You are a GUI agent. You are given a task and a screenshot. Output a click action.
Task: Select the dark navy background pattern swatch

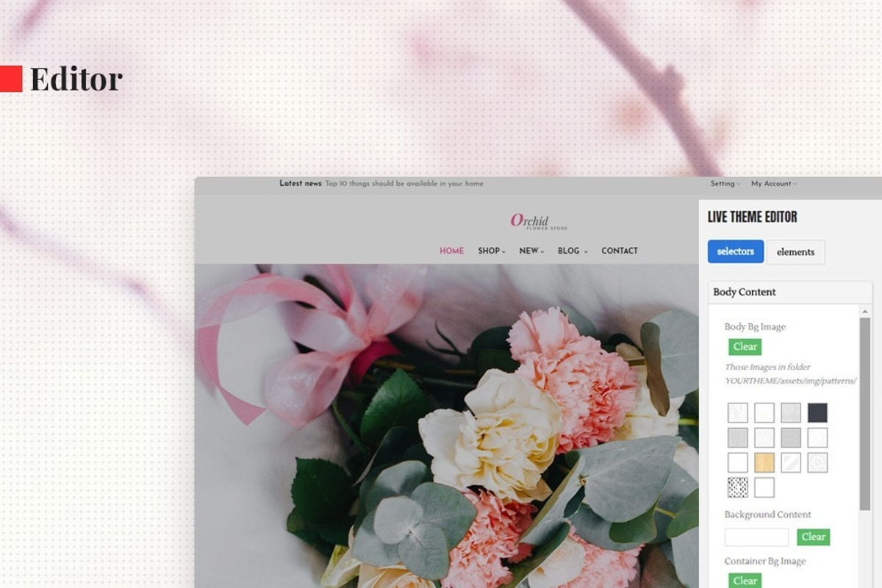pos(817,412)
